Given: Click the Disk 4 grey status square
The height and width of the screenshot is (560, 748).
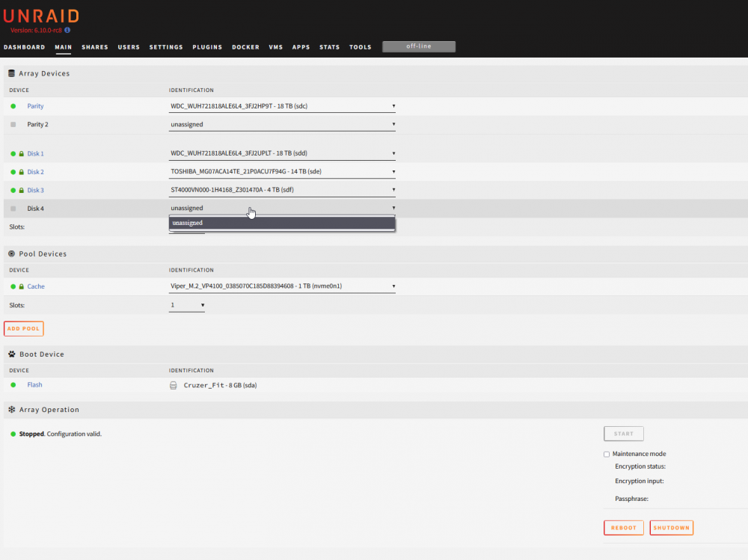Looking at the screenshot, I should click(x=13, y=209).
